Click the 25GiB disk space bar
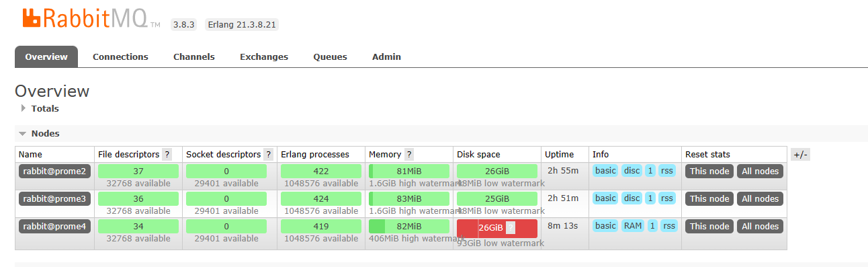868x267 pixels. [x=497, y=198]
